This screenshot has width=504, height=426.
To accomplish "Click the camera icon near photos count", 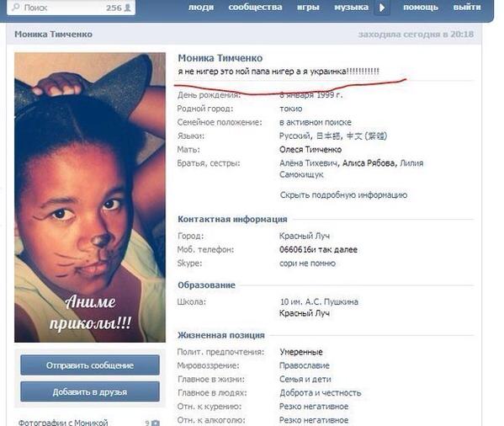I will (156, 423).
